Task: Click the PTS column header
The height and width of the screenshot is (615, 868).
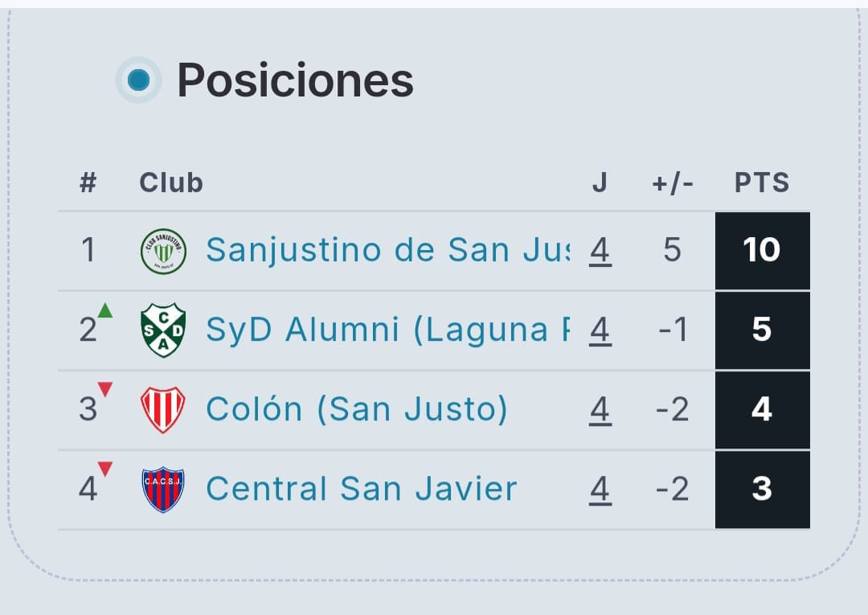Action: 762,183
